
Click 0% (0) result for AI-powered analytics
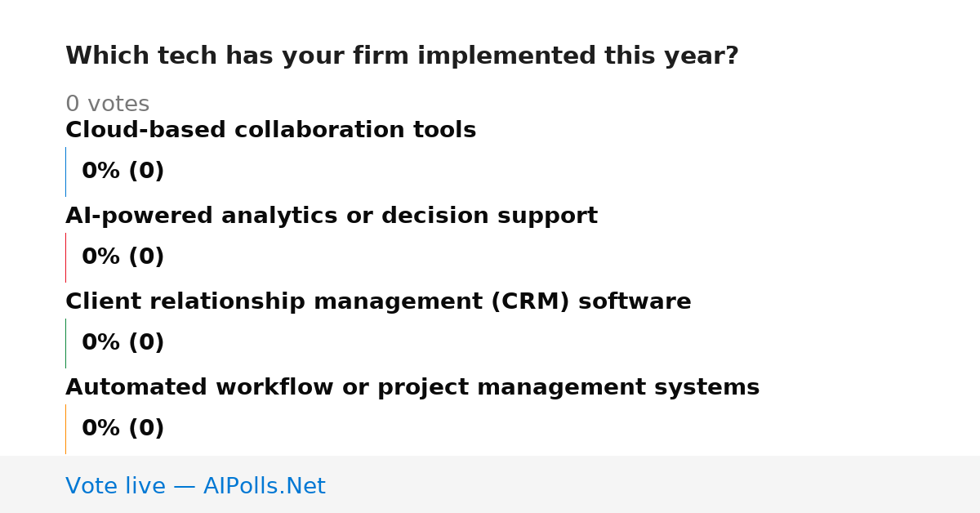pos(123,257)
